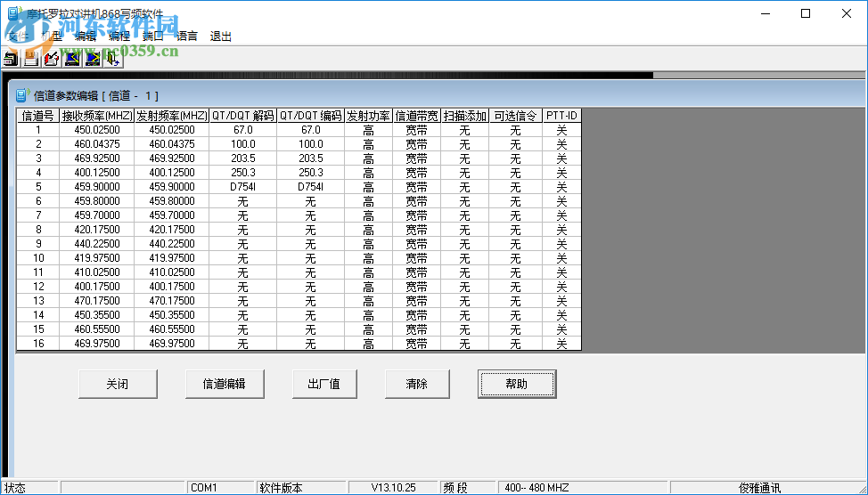
Task: Click the 扫描添加 column header
Action: coord(465,116)
